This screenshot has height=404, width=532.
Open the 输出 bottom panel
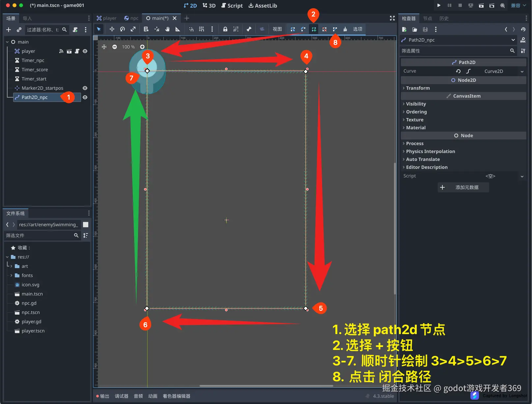pyautogui.click(x=102, y=396)
